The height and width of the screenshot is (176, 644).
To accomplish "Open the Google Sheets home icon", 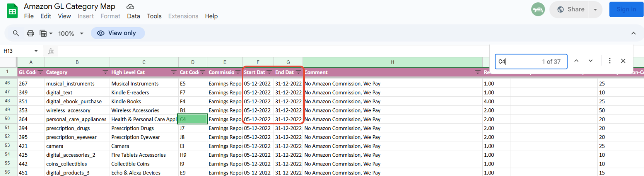I will tap(12, 11).
